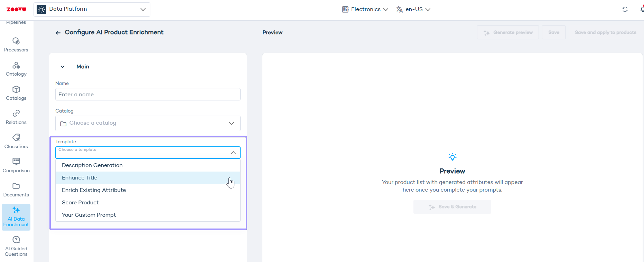Open AI Guided Questions
Screen dimensions: 644x262
pyautogui.click(x=16, y=246)
